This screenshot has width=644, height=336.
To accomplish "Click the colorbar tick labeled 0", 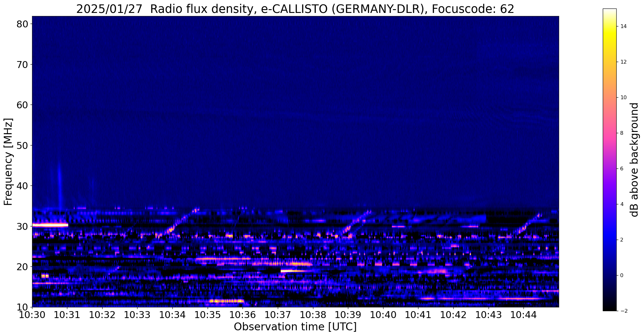I will click(621, 276).
